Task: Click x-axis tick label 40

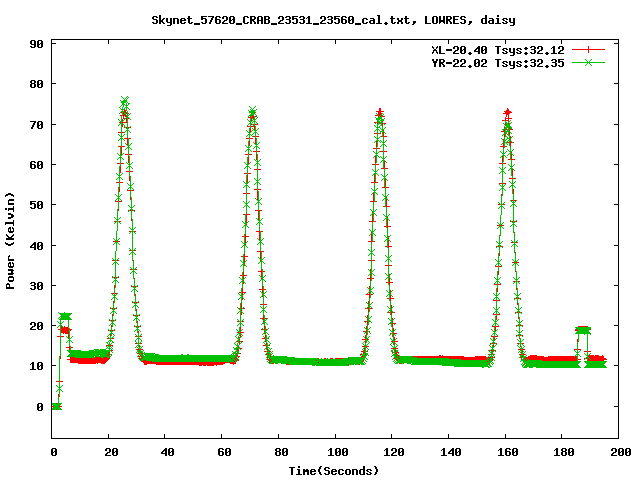Action: pos(167,452)
